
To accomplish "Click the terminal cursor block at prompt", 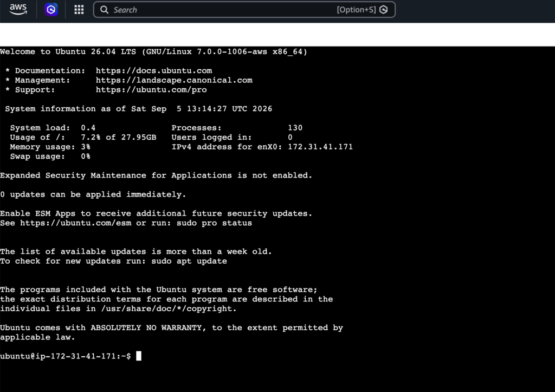I will [139, 356].
